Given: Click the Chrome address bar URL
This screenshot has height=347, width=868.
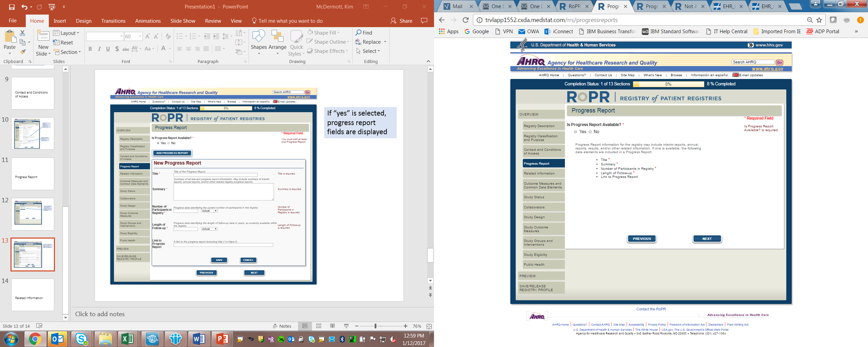Looking at the screenshot, I should (x=551, y=20).
